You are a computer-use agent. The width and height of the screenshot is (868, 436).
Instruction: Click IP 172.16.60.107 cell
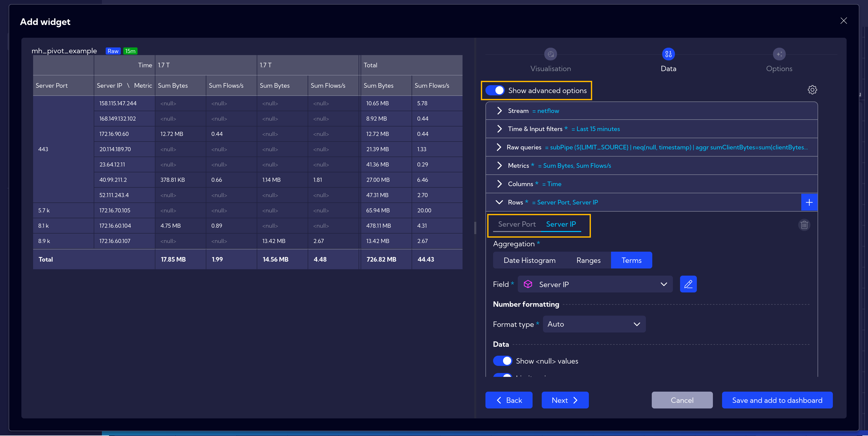coord(124,241)
